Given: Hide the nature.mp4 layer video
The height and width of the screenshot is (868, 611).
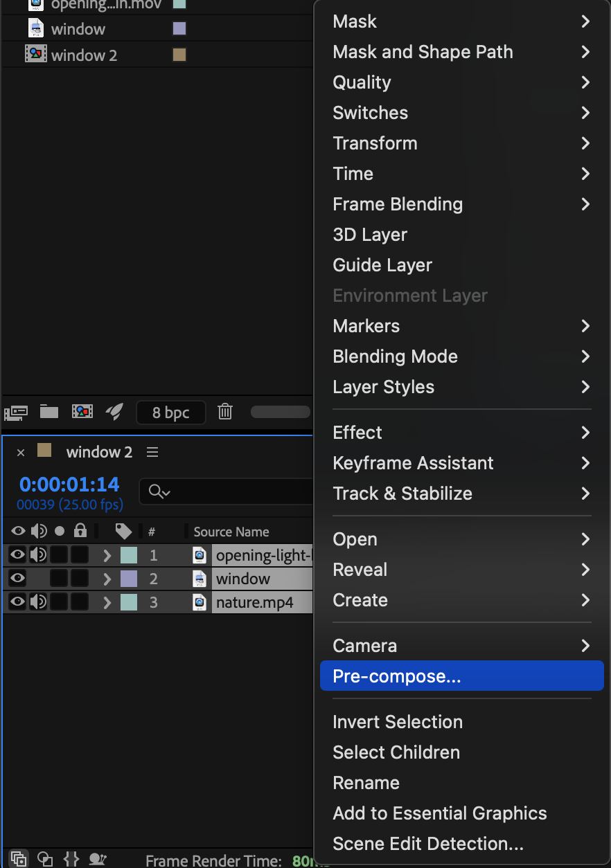Looking at the screenshot, I should (x=18, y=602).
